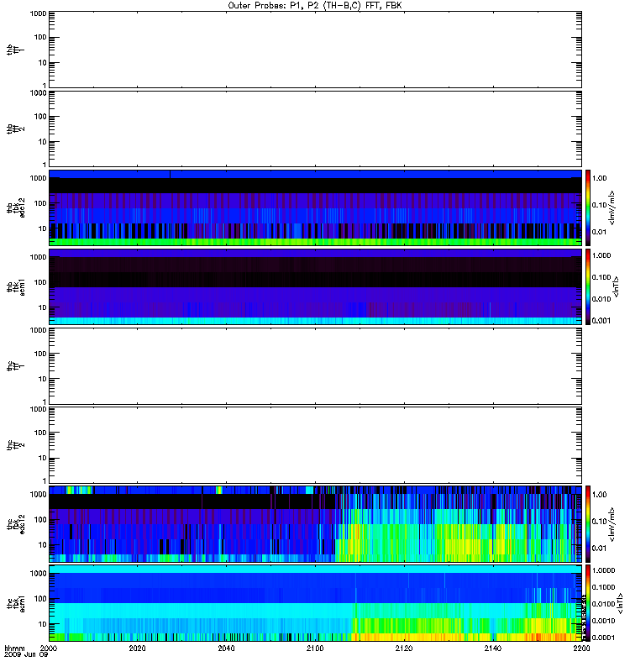Viewport: 630px width, 672px height.
Task: Click the thb fbk scm1 spectrogram panel
Action: point(315,286)
